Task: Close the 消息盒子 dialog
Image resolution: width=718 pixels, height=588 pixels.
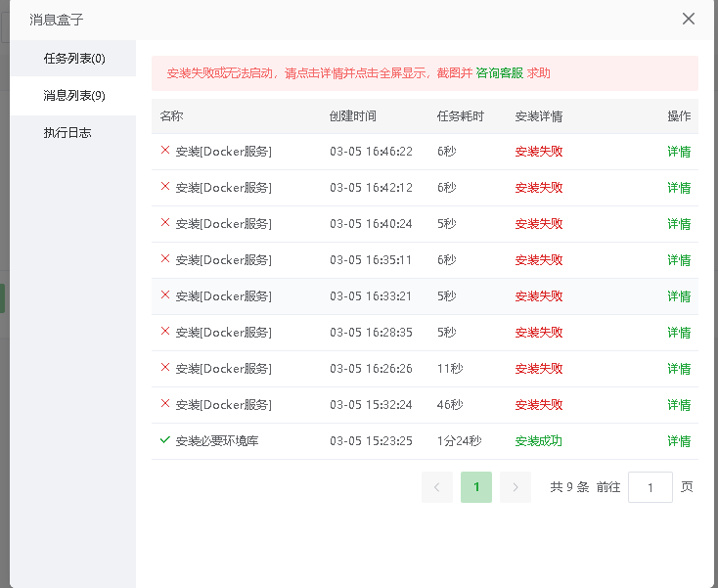Action: point(689,19)
